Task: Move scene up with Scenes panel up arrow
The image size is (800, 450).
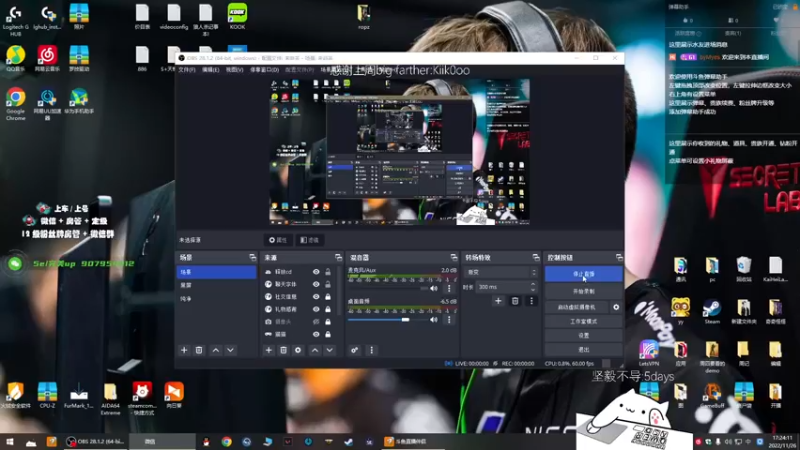Action: pyautogui.click(x=216, y=350)
